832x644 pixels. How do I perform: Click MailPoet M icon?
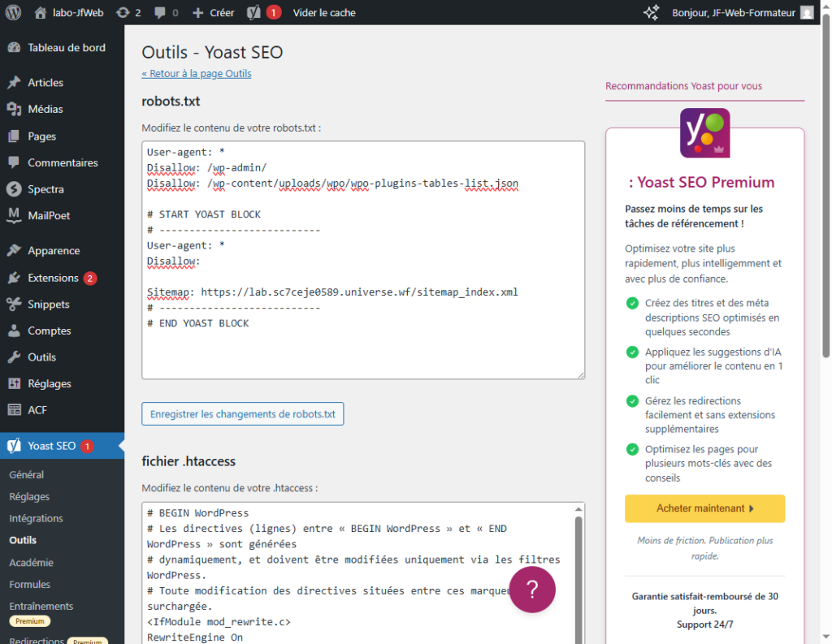15,215
